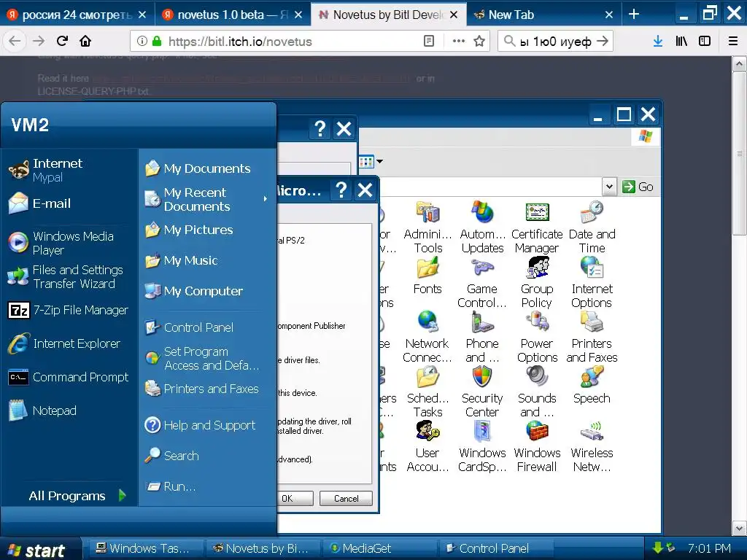Launch Internet Explorer from Start menu

tap(69, 343)
